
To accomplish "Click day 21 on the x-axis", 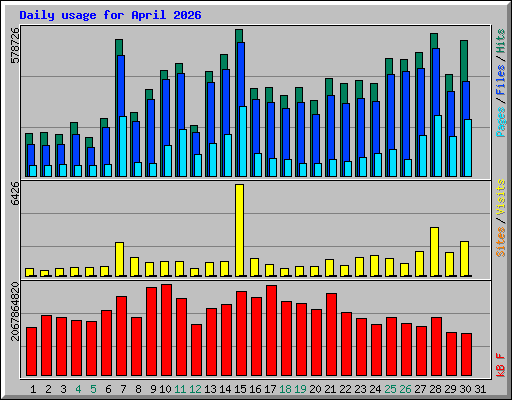I will [330, 389].
